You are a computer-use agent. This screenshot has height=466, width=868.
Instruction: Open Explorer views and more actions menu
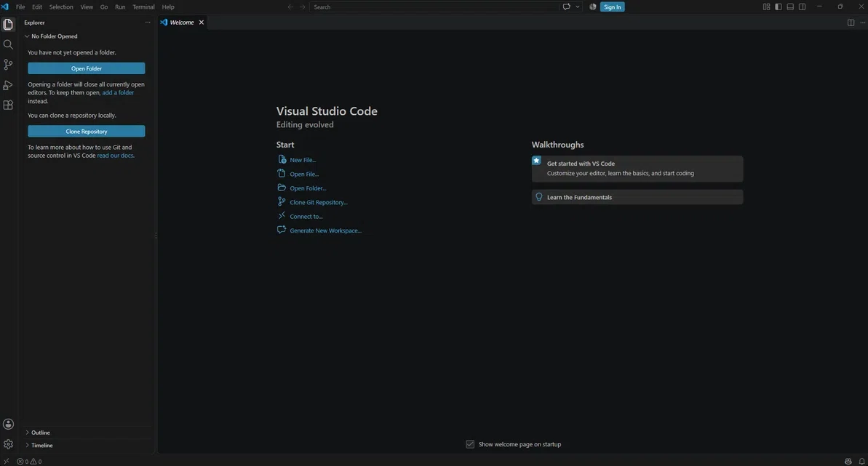coord(148,23)
